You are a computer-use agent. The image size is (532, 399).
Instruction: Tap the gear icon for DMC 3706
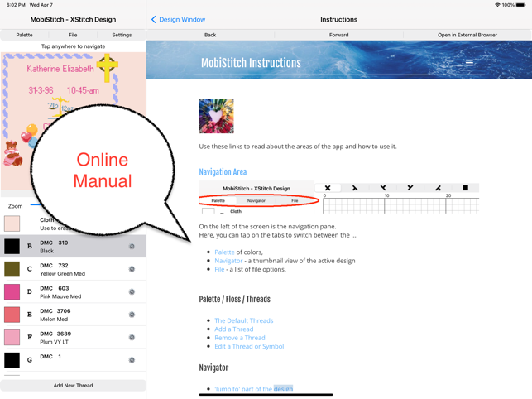132,315
